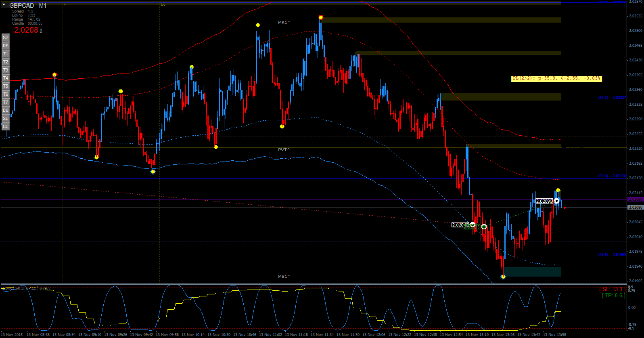Open the dropdown arrow beside GBPCAD
This screenshot has width=644, height=338.
coord(4,5)
